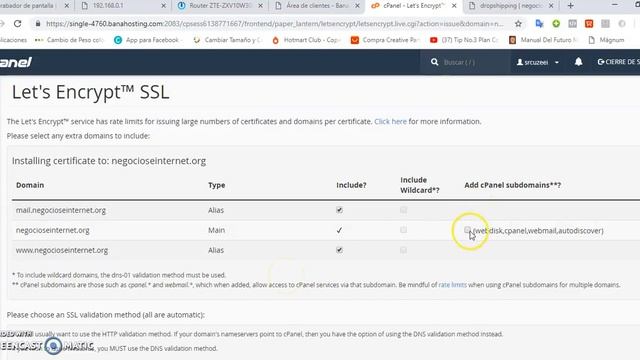
Task: Open the Compra Creative bookmark
Action: point(385,40)
